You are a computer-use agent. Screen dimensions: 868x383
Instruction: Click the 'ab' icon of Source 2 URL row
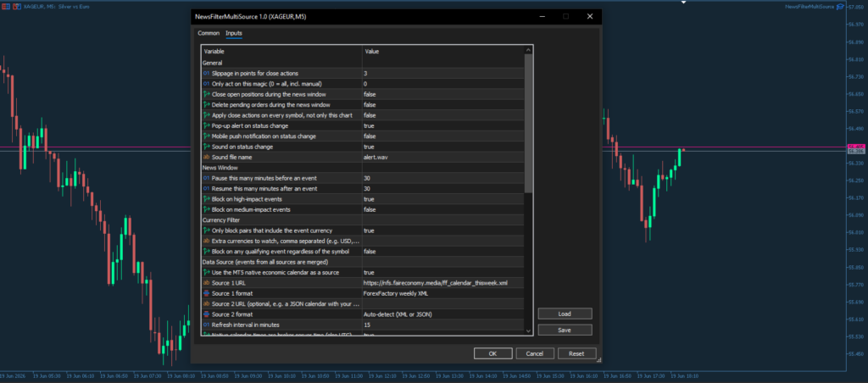[207, 304]
